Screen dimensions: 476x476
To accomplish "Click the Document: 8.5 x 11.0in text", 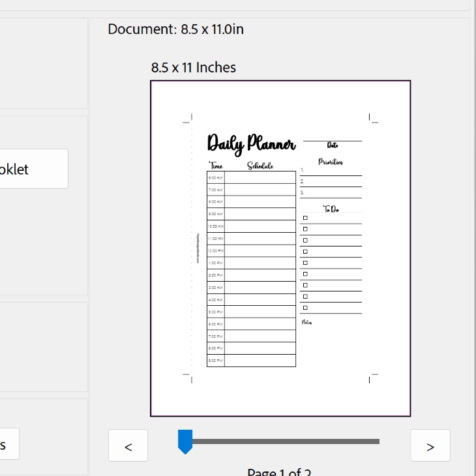I will click(175, 29).
